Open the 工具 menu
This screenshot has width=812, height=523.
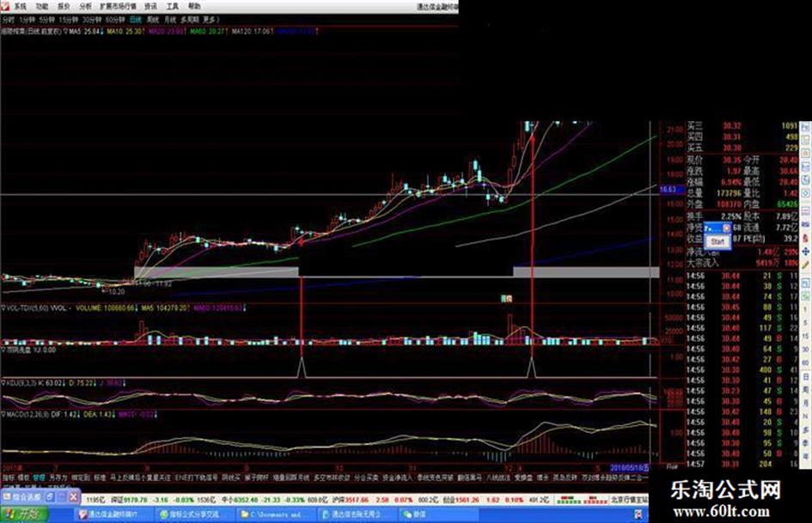click(x=173, y=6)
